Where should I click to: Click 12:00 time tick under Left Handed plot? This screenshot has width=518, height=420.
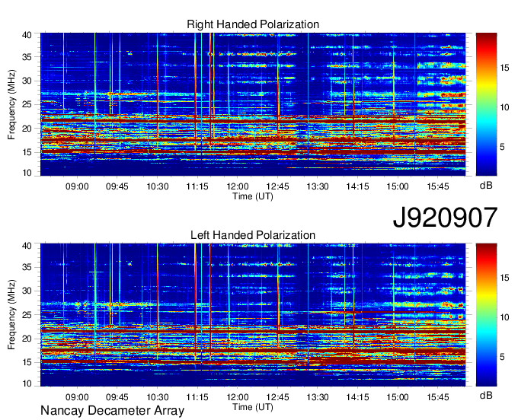tap(238, 397)
